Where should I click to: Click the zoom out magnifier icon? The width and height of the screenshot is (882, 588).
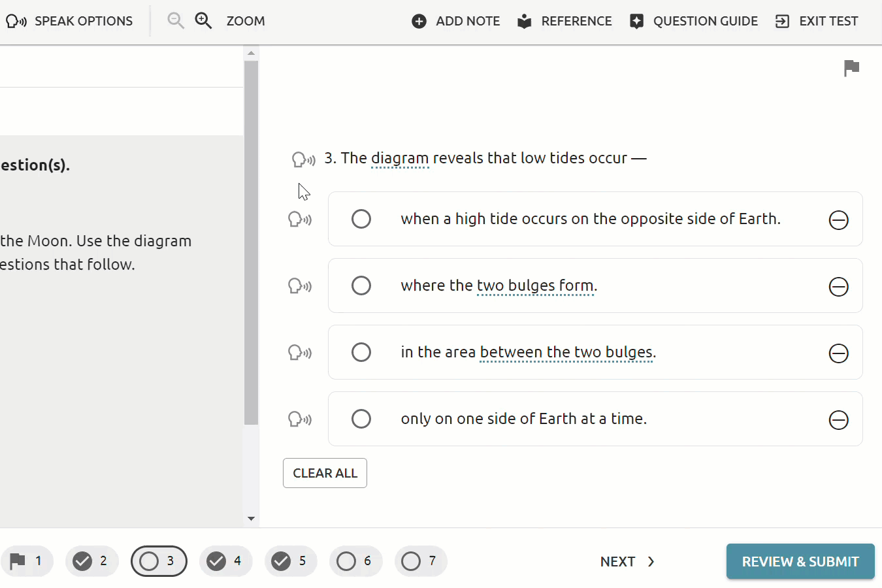(175, 21)
